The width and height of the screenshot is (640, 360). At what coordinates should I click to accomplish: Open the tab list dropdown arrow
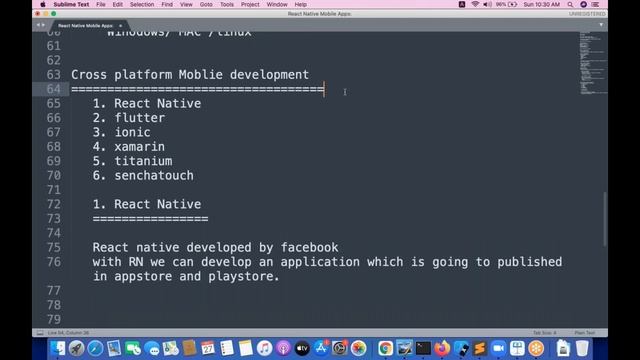point(601,25)
